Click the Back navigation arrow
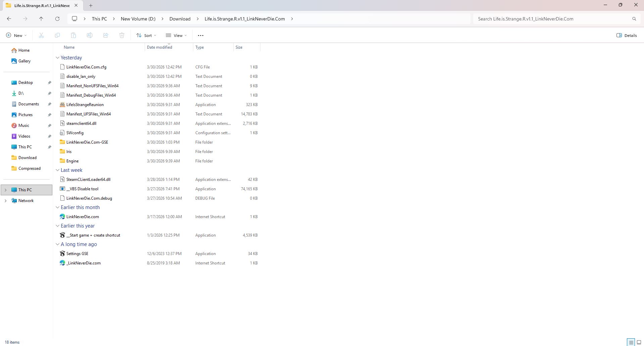This screenshot has width=644, height=346. click(x=9, y=19)
